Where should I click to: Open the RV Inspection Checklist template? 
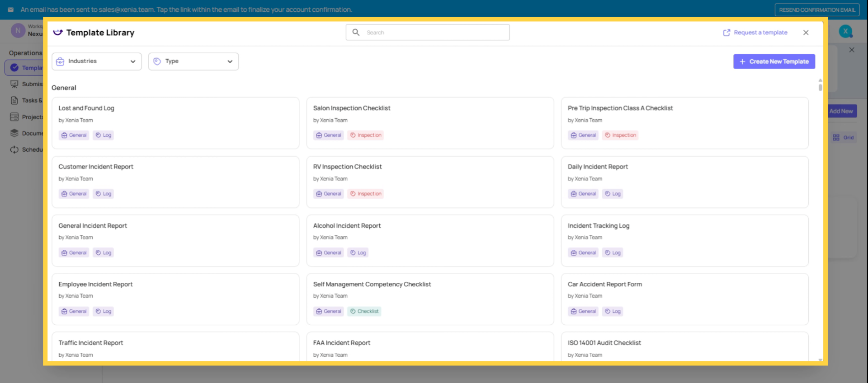point(430,182)
